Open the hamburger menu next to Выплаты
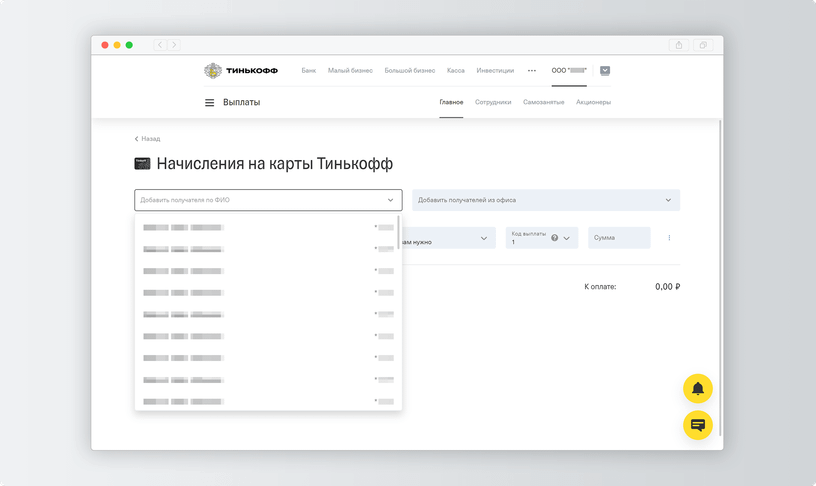Screen dimensions: 816x486 [x=209, y=103]
